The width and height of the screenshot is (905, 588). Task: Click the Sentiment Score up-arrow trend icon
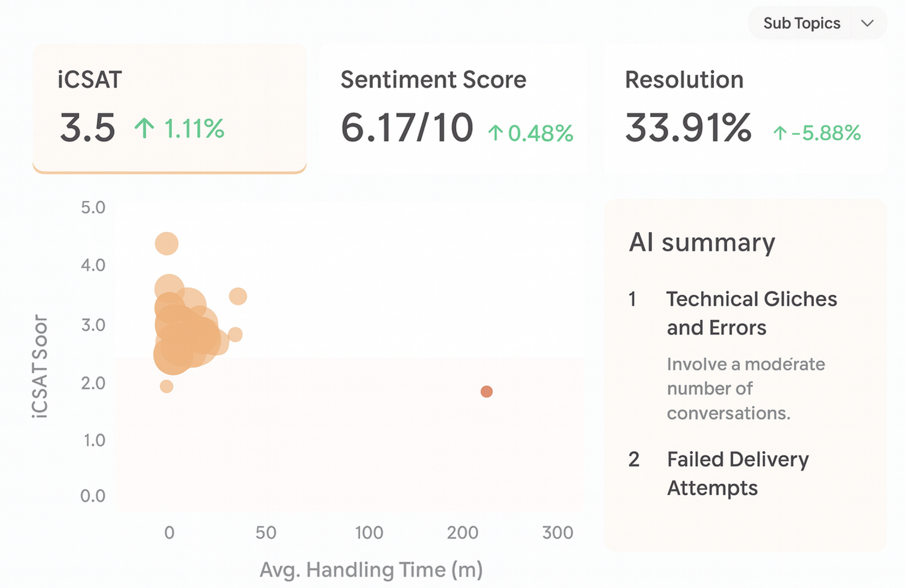(495, 132)
